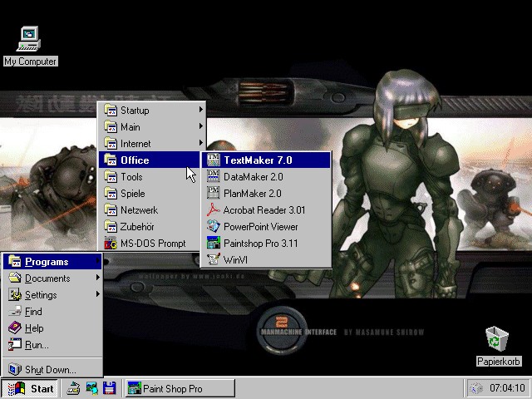Choose Help from the Start menu
The width and height of the screenshot is (532, 399).
click(52, 328)
